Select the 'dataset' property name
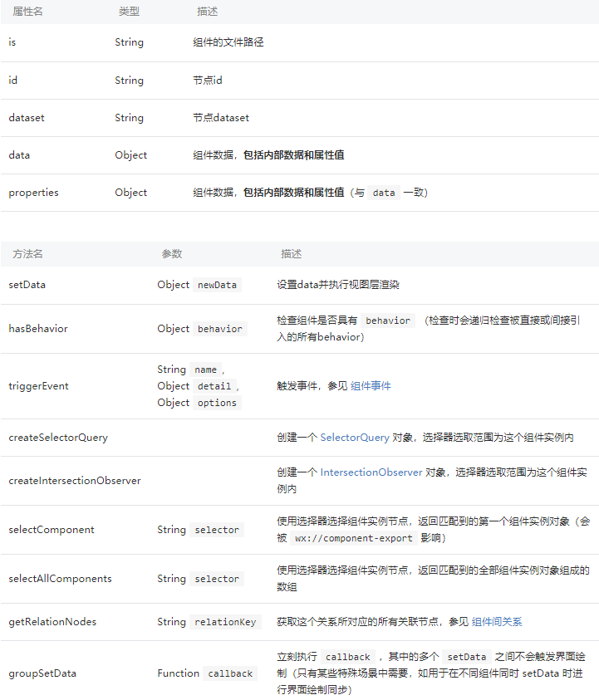This screenshot has width=599, height=700. pyautogui.click(x=27, y=118)
